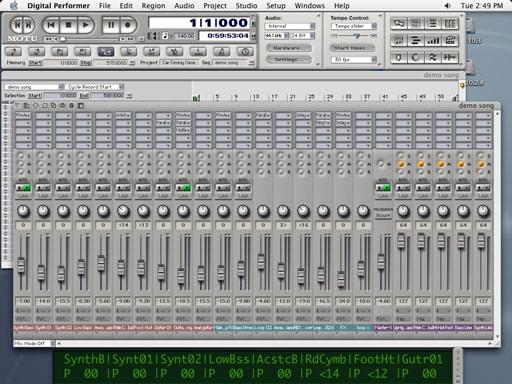Click the Rewind transport button
The image size is (512, 384).
pos(50,25)
